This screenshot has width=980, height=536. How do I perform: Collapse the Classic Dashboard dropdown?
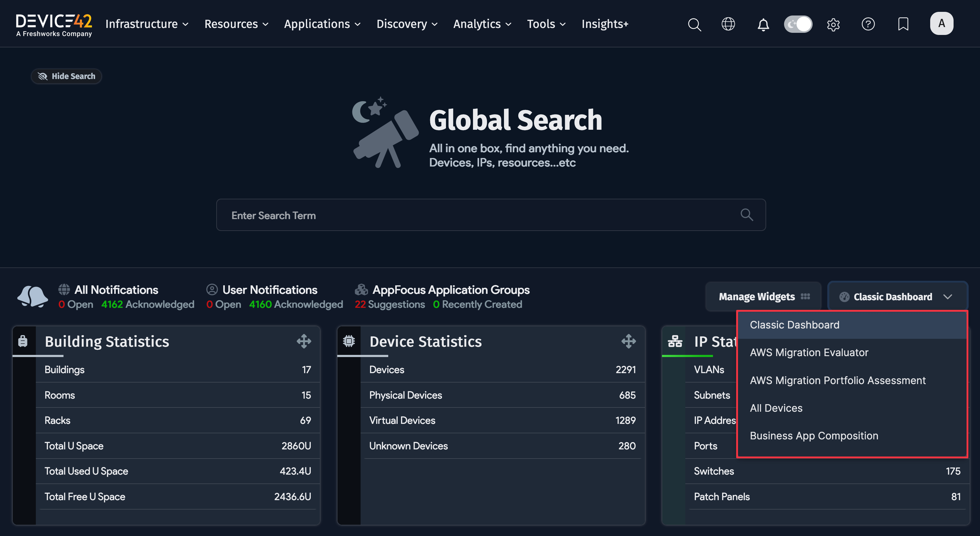point(897,297)
